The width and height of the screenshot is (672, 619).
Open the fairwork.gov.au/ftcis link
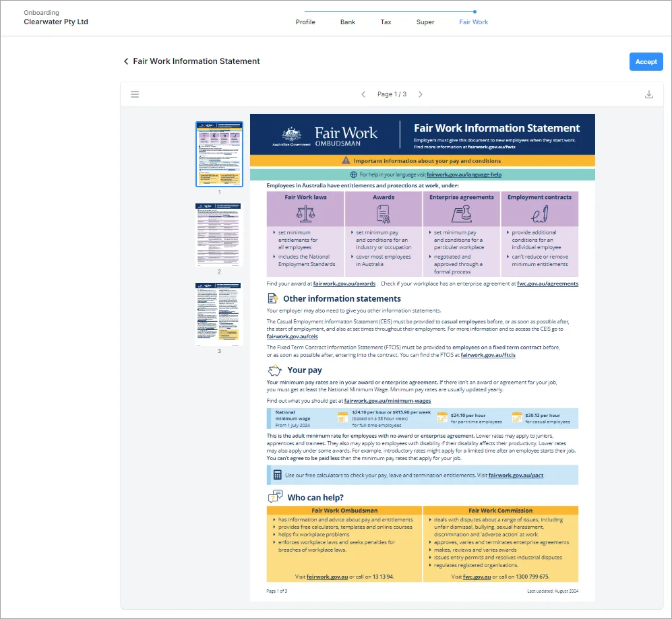tap(488, 355)
